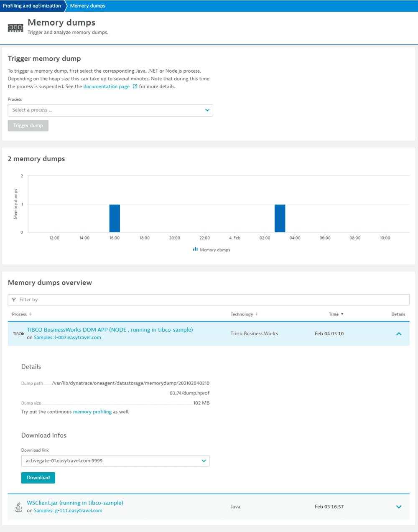This screenshot has width=418, height=532.
Task: Navigate to Profiling and optimization breadcrumb
Action: point(32,5)
